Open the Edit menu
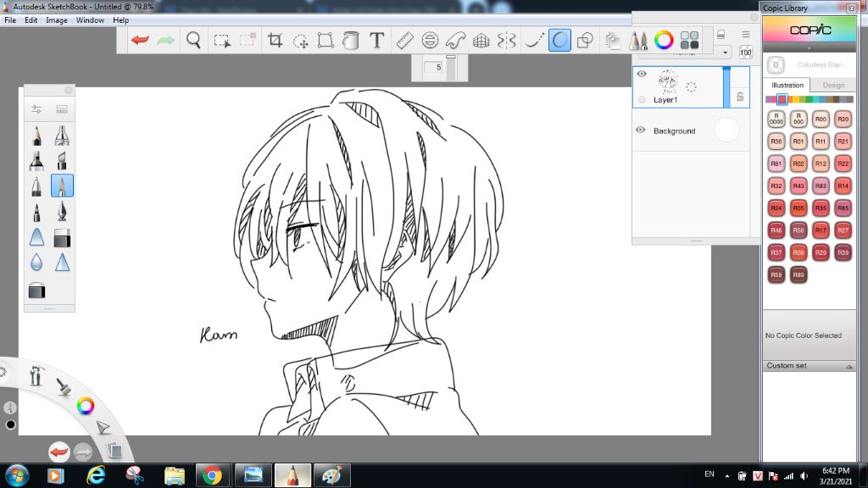The image size is (868, 488). [x=31, y=20]
